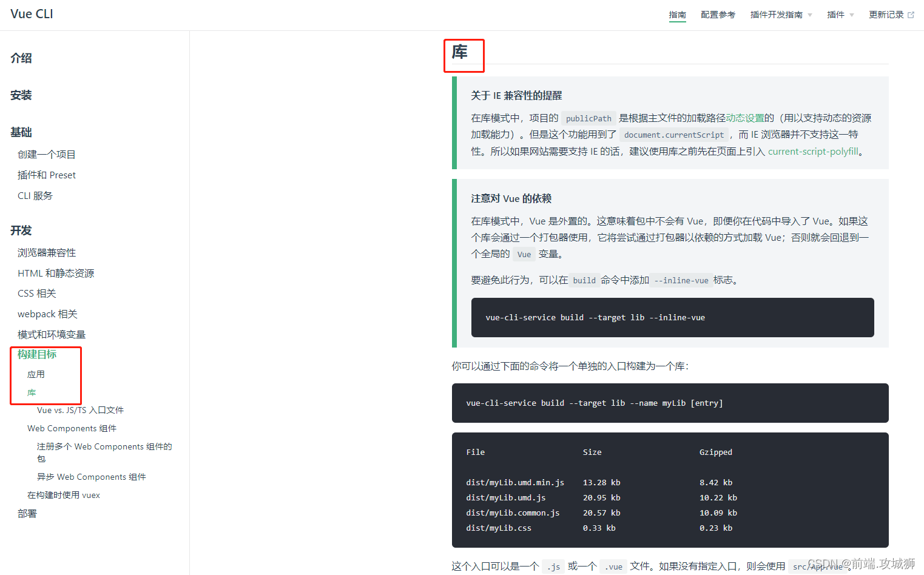Open 部署 sidebar link

click(27, 514)
